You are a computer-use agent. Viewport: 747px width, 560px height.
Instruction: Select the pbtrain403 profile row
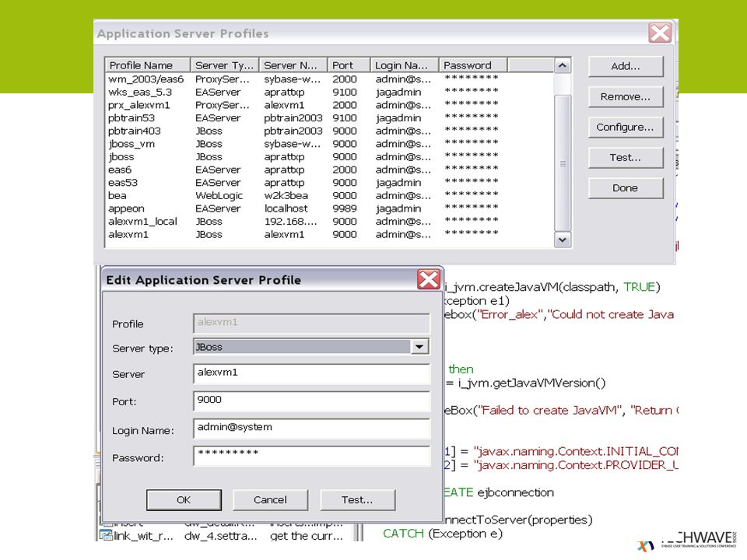[330, 131]
